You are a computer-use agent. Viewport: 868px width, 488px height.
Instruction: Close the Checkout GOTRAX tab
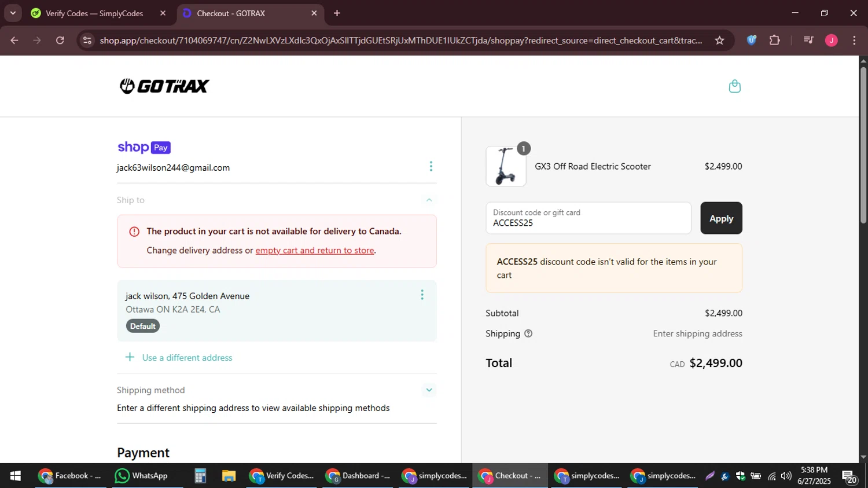click(314, 13)
